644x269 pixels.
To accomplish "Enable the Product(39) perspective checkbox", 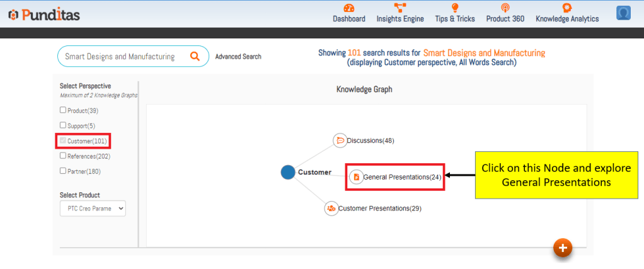I will (x=63, y=110).
